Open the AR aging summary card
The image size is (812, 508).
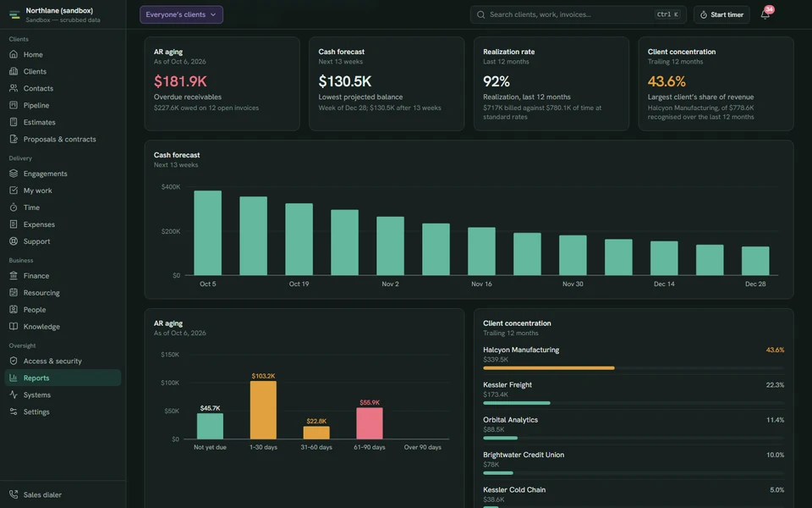(x=222, y=84)
